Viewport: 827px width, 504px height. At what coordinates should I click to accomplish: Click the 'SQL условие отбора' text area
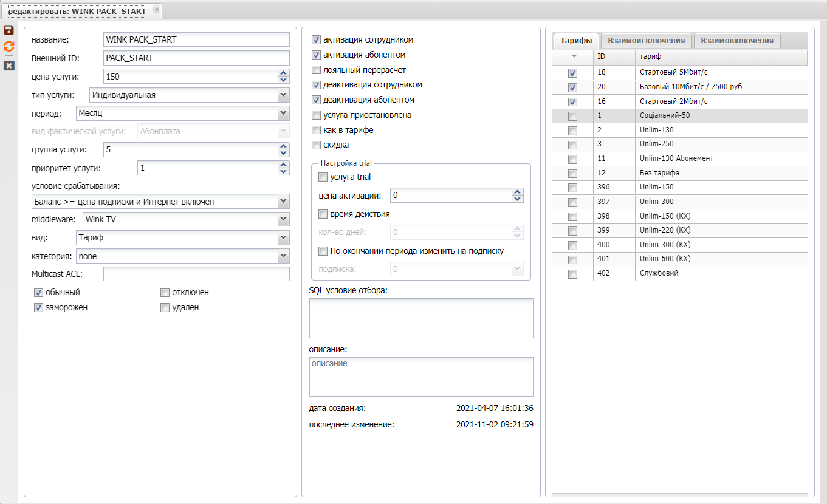pyautogui.click(x=420, y=318)
